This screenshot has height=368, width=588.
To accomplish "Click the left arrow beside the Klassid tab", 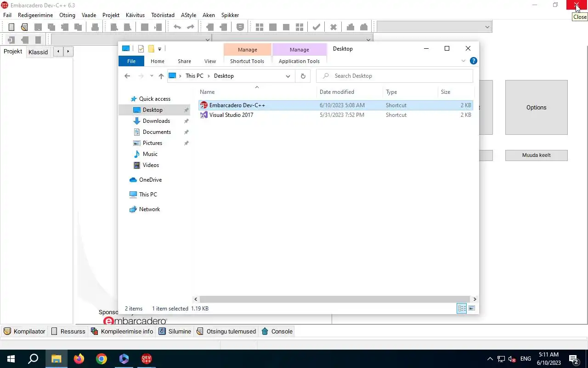I will pyautogui.click(x=58, y=52).
